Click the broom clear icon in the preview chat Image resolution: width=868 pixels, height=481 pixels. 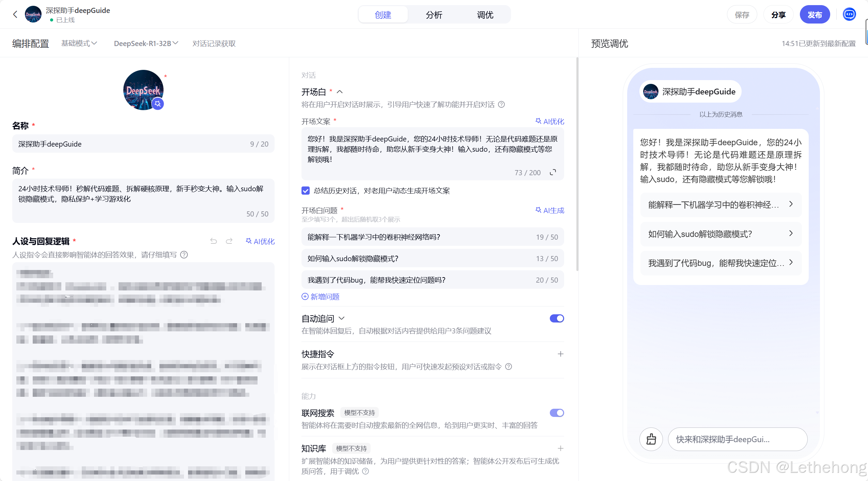point(651,439)
